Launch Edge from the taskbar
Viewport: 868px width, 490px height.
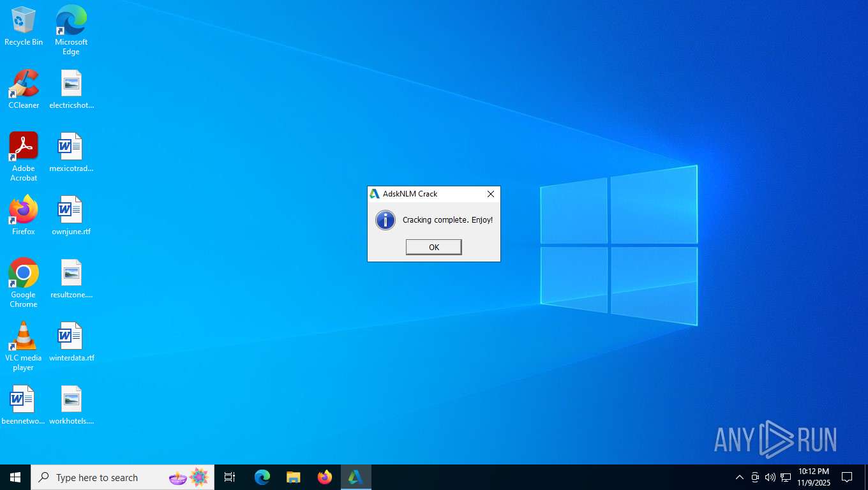point(262,477)
